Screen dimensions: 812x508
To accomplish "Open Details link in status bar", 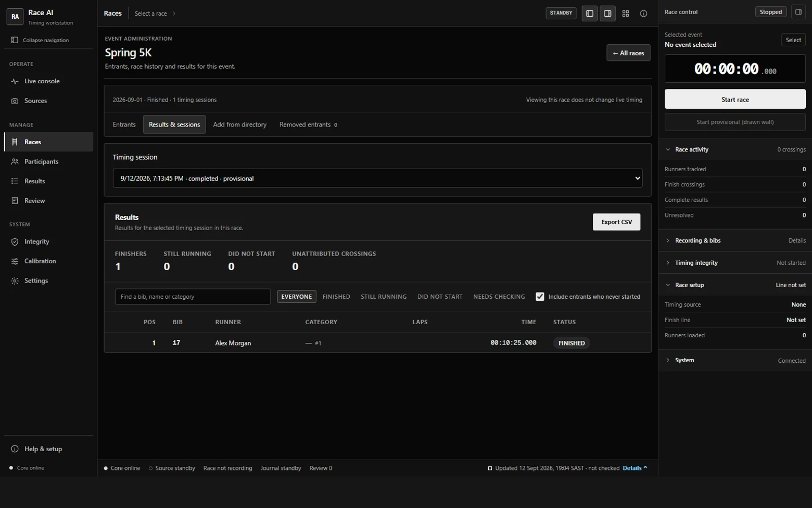I will [634, 468].
